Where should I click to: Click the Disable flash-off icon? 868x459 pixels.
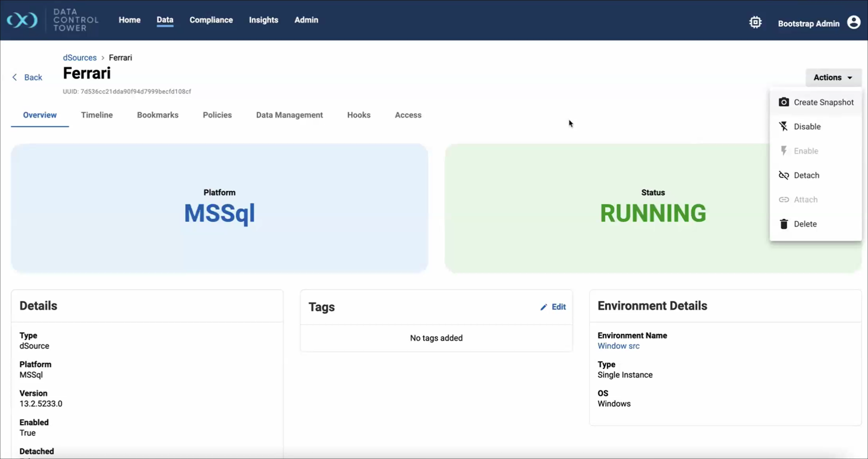[784, 126]
